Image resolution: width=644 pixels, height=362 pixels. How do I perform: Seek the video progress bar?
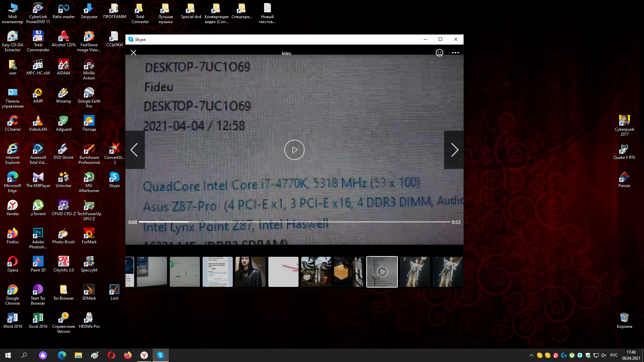tap(294, 222)
